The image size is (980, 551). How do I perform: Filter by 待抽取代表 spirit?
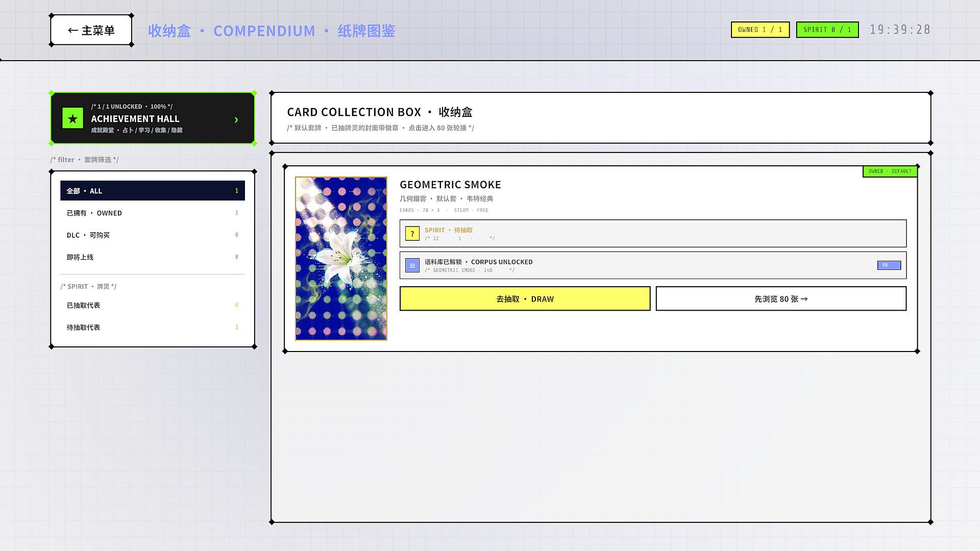click(153, 327)
